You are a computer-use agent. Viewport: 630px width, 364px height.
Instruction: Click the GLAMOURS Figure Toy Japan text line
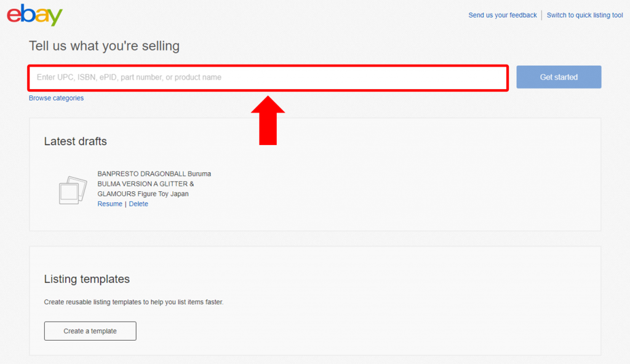tap(143, 194)
